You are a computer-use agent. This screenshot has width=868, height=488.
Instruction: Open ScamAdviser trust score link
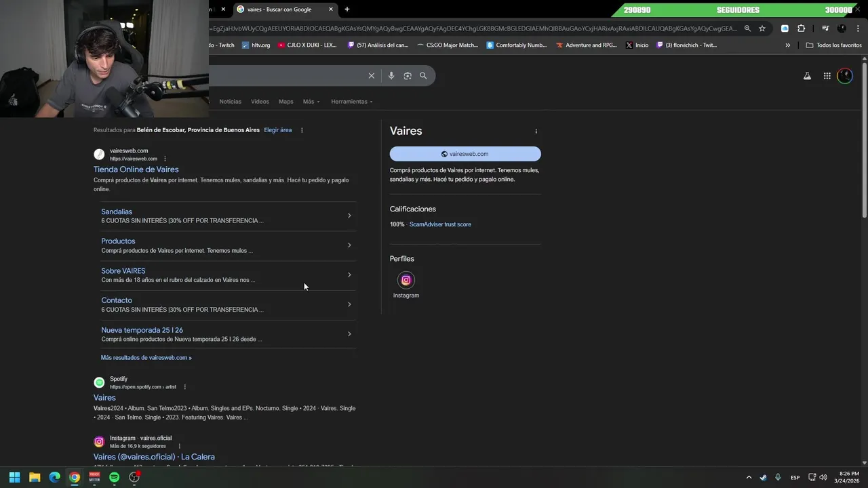[440, 224]
